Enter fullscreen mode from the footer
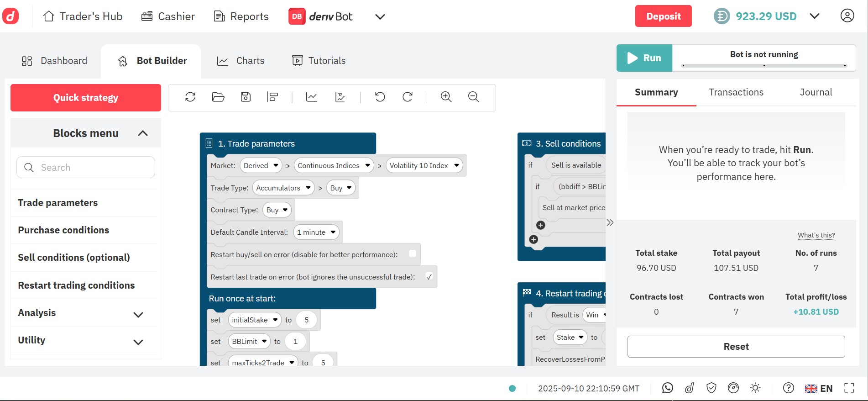This screenshot has height=401, width=868. 849,388
